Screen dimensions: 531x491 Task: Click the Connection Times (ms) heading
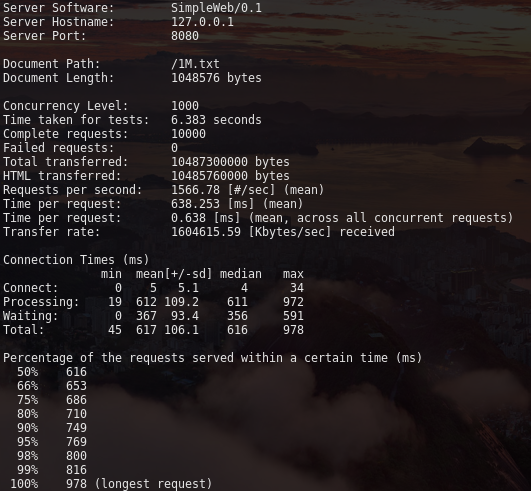coord(76,260)
